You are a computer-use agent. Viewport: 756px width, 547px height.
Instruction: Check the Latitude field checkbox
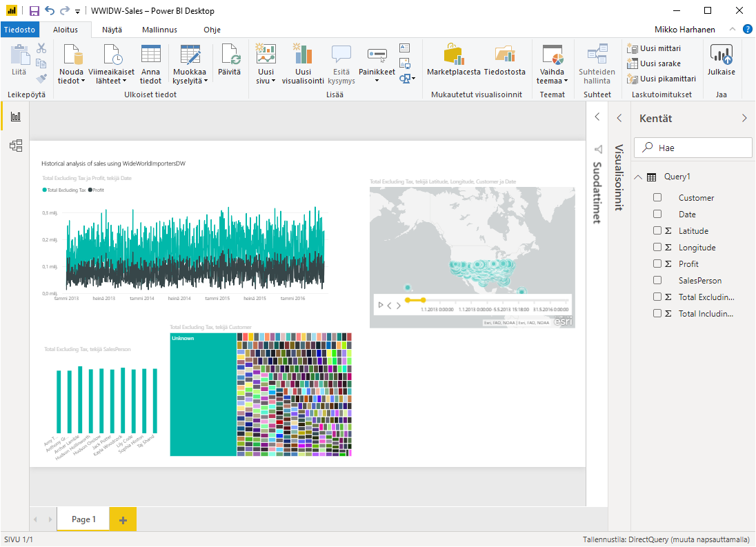(657, 230)
